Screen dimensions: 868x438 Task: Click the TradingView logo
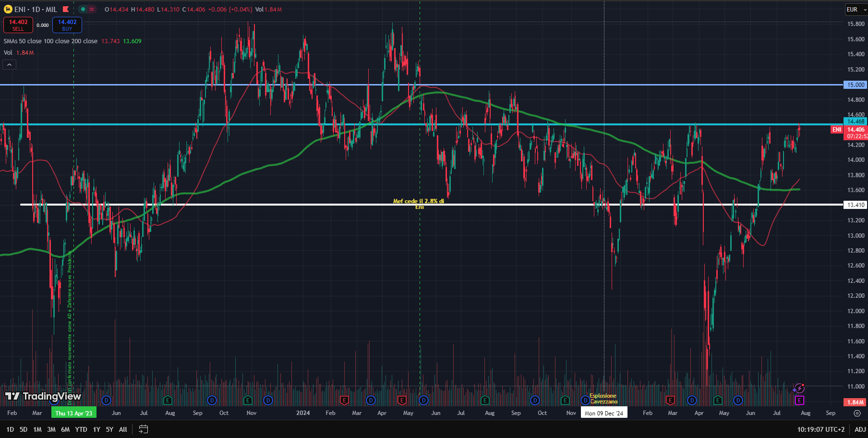pyautogui.click(x=43, y=396)
